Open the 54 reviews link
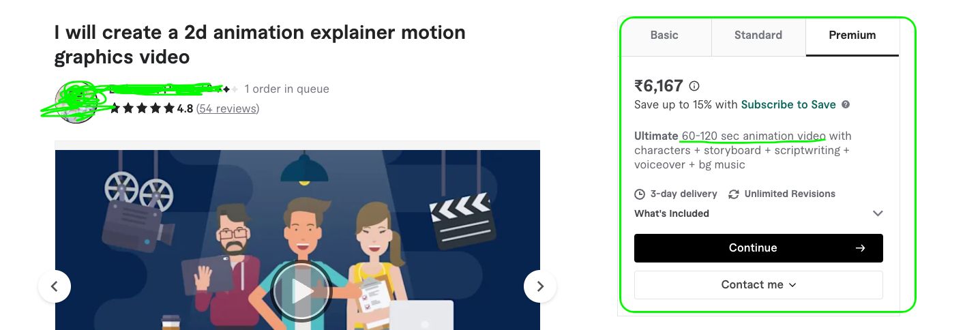 tap(228, 108)
